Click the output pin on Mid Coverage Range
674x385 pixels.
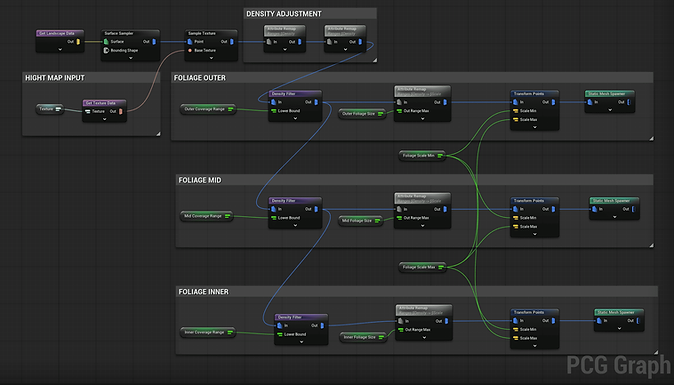tap(228, 216)
